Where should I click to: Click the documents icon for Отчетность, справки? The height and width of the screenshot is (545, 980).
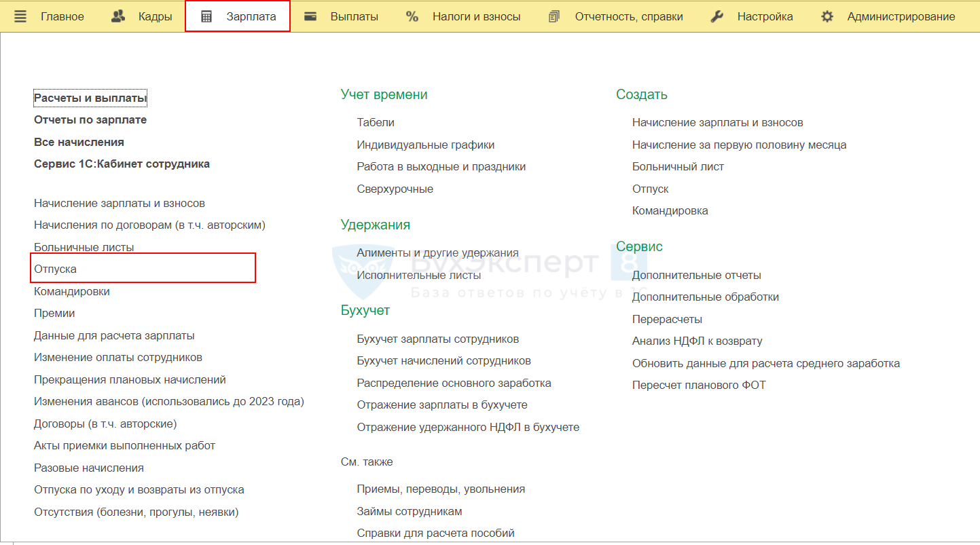[554, 16]
